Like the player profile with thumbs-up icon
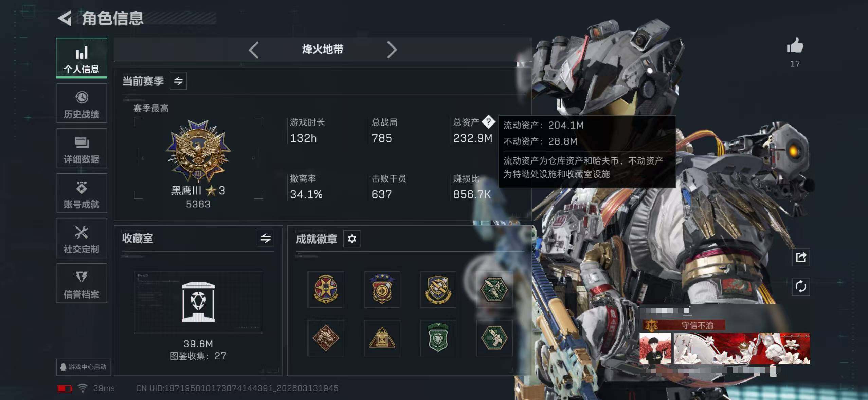Screen dimensions: 868x400 click(x=795, y=46)
